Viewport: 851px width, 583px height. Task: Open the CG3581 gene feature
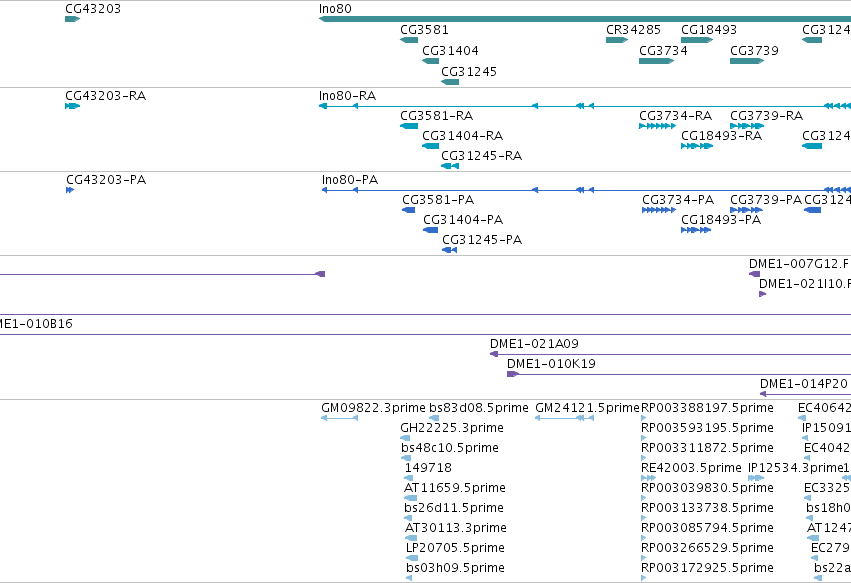409,40
